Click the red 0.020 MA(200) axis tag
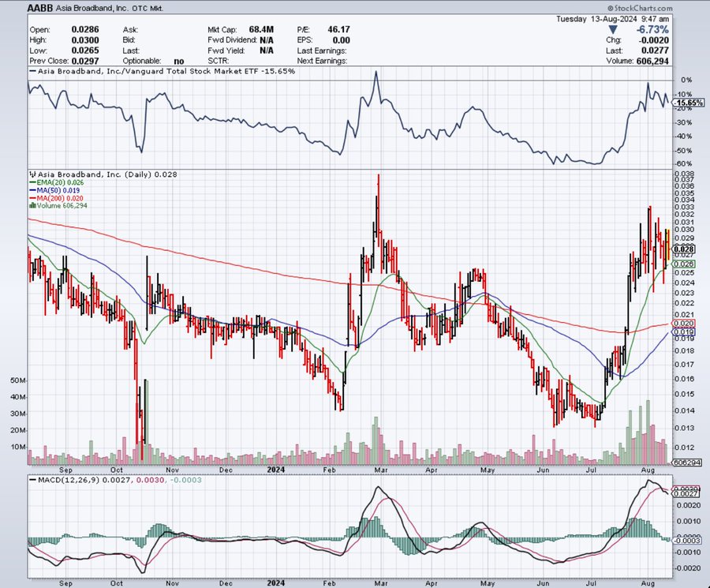The width and height of the screenshot is (710, 588). pos(684,324)
